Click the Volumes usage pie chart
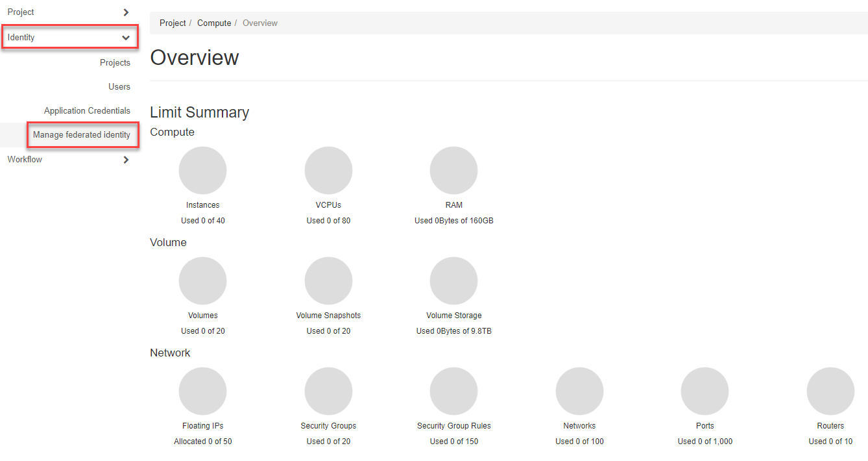Screen dimensions: 868x461 coord(202,281)
